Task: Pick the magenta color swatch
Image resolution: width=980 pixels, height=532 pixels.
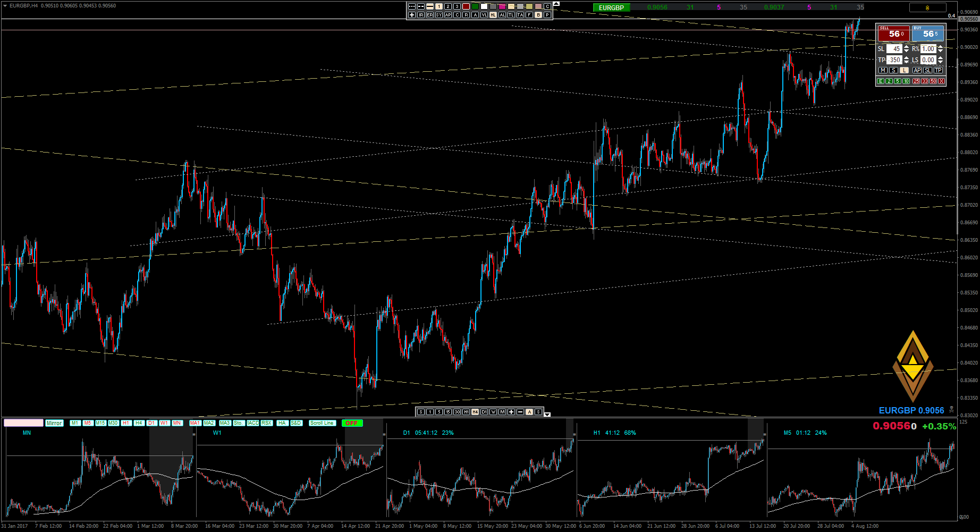Action: [x=502, y=6]
